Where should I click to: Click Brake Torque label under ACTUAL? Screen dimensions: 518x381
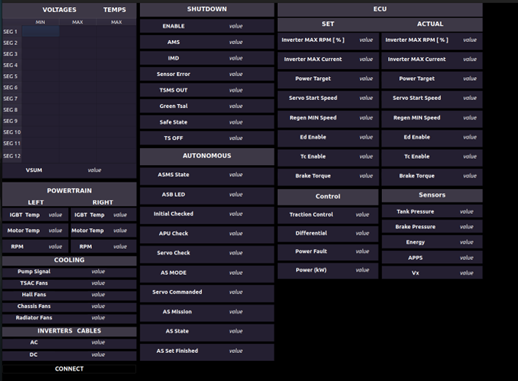click(417, 176)
